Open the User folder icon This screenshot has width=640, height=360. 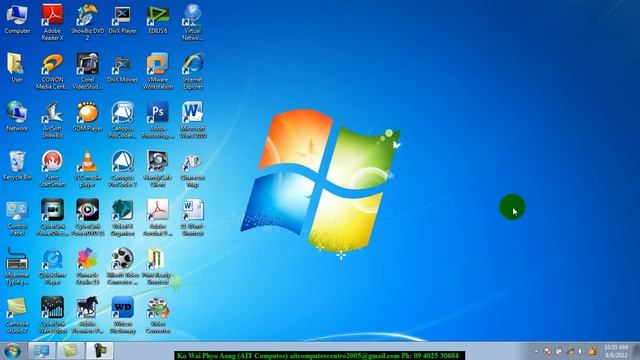click(x=17, y=68)
